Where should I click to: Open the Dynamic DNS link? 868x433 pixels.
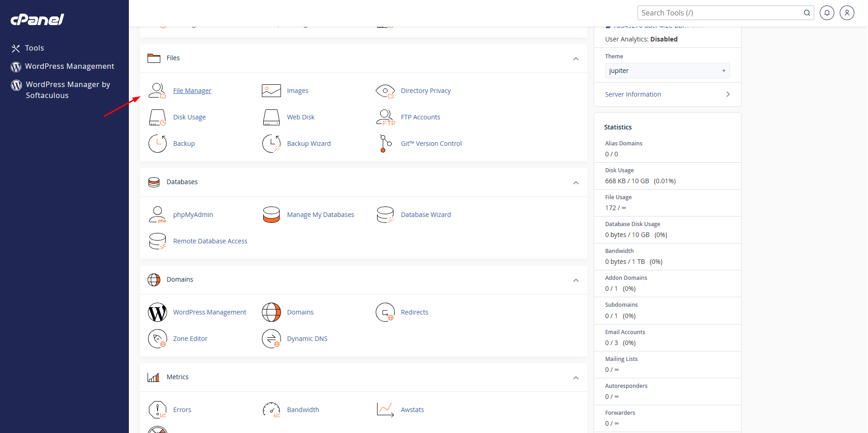click(307, 339)
